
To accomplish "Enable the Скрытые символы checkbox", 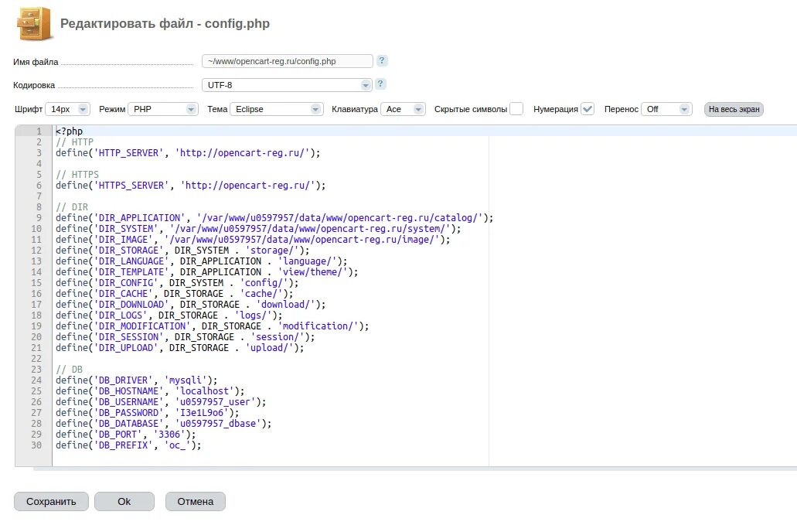I will click(x=516, y=109).
